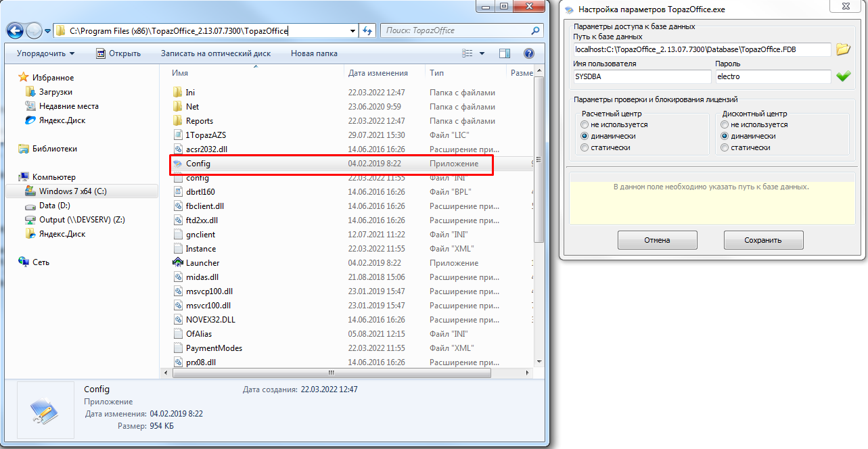Viewport: 868px width, 449px height.
Task: Set Дисконтный центр to не используется
Action: [725, 124]
